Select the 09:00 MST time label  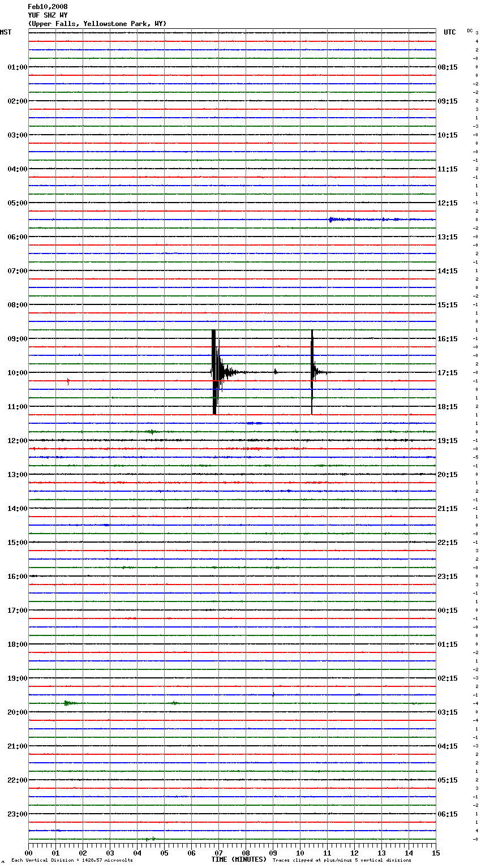coord(18,339)
